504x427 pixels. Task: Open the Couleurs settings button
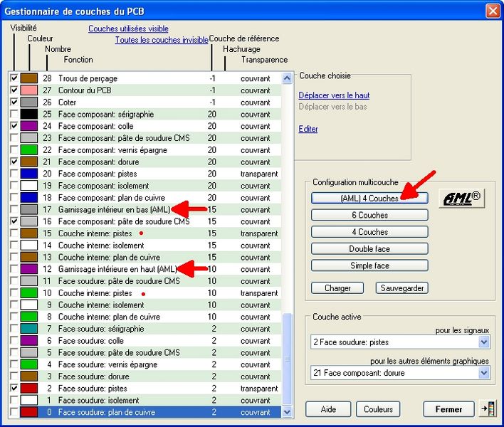click(x=377, y=409)
